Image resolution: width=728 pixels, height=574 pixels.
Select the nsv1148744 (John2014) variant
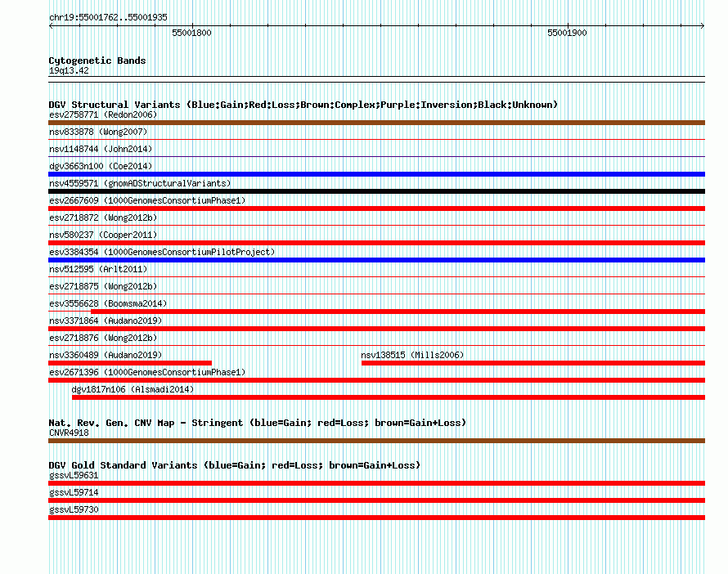point(101,149)
